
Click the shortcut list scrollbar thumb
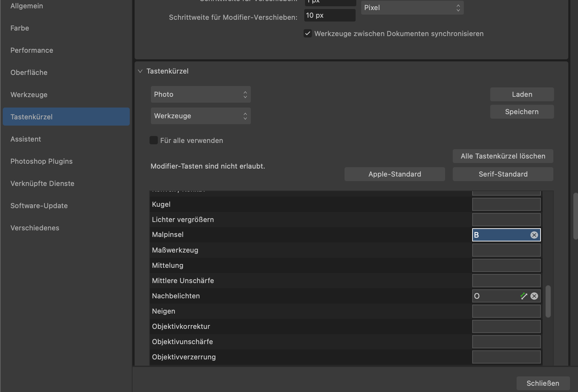pyautogui.click(x=548, y=301)
